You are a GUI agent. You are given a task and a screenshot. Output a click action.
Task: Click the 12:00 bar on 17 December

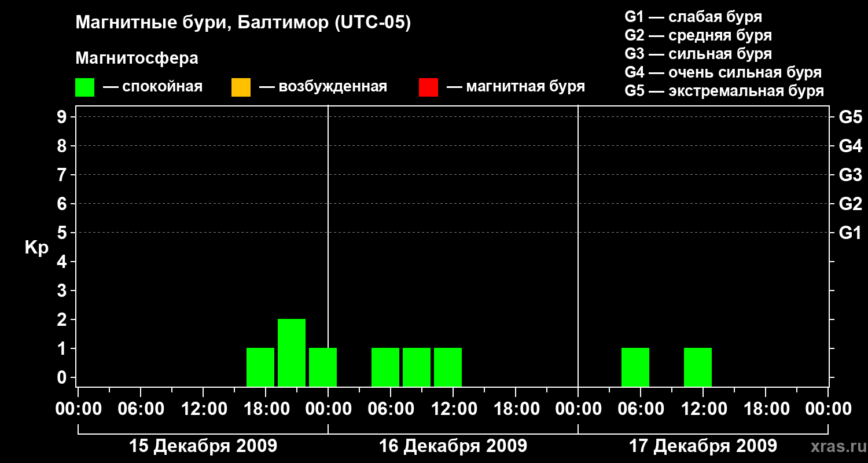tap(698, 367)
